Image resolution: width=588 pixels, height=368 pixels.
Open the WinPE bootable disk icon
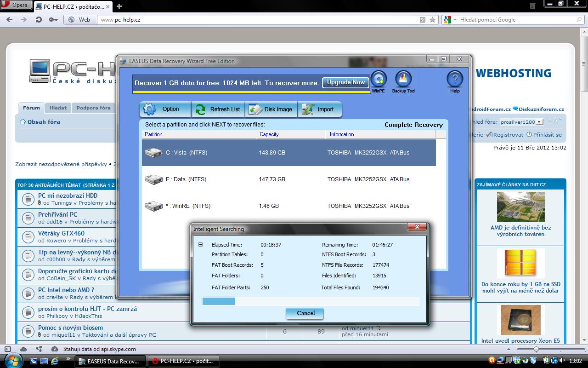pos(379,80)
